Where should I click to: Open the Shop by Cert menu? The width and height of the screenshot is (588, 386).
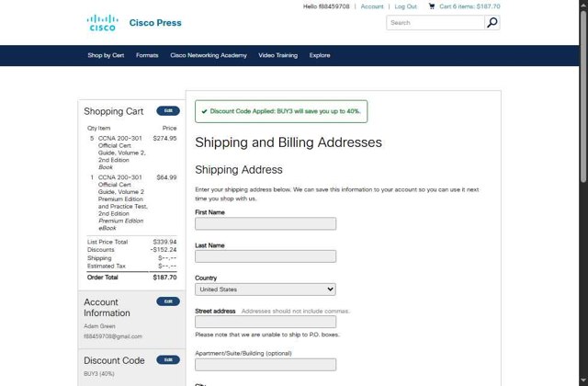click(x=106, y=55)
